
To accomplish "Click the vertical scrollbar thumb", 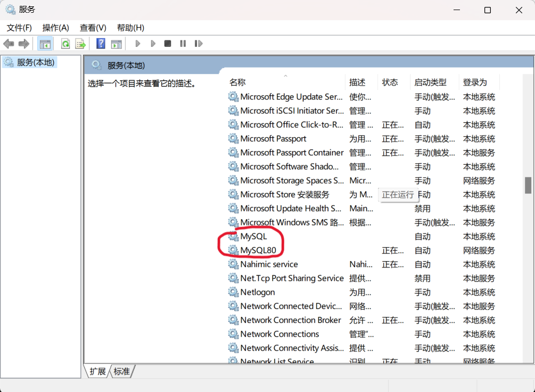I will tap(528, 185).
